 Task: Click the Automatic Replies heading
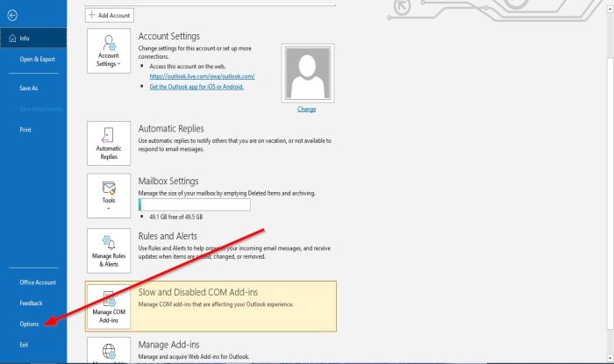tap(171, 128)
